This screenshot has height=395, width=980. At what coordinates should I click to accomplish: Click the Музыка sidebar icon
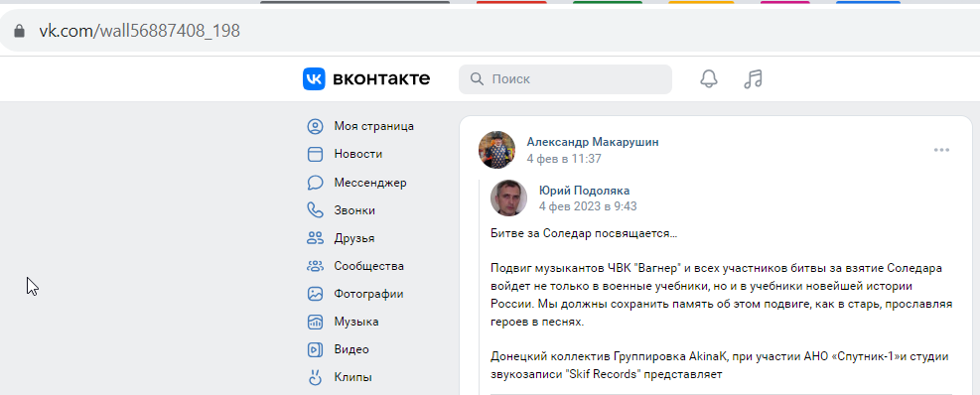pos(315,322)
